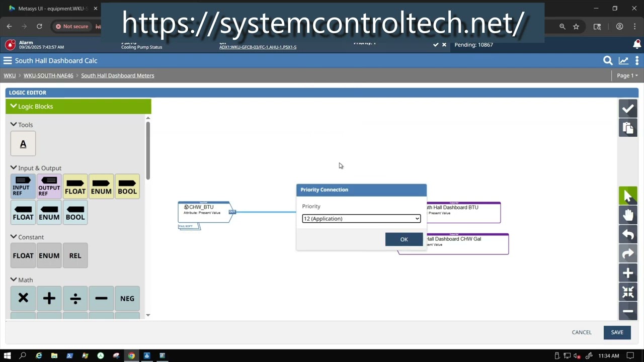Image resolution: width=644 pixels, height=362 pixels.
Task: Collapse the Logic Blocks panel header
Action: [14, 106]
